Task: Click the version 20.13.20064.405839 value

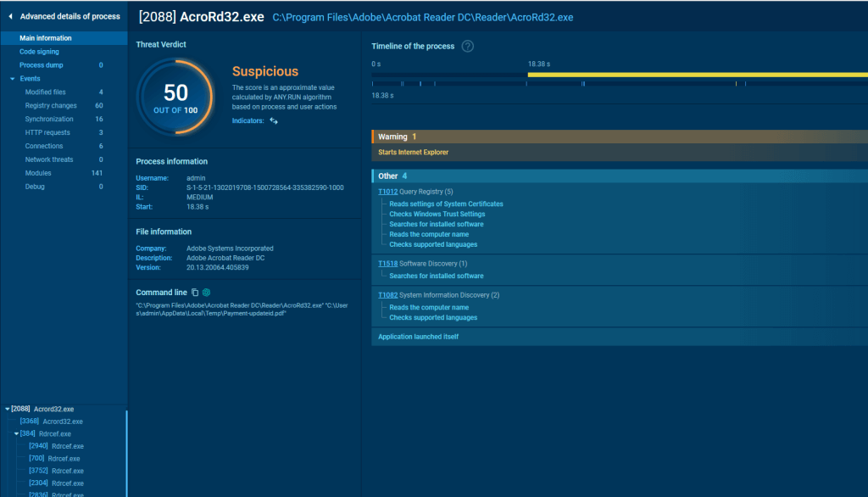Action: (218, 268)
